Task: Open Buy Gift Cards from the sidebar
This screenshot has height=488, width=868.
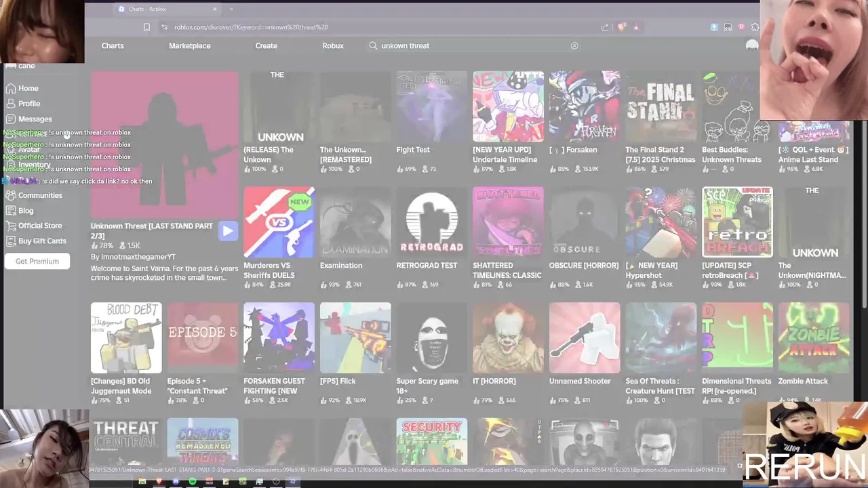Action: click(x=36, y=241)
